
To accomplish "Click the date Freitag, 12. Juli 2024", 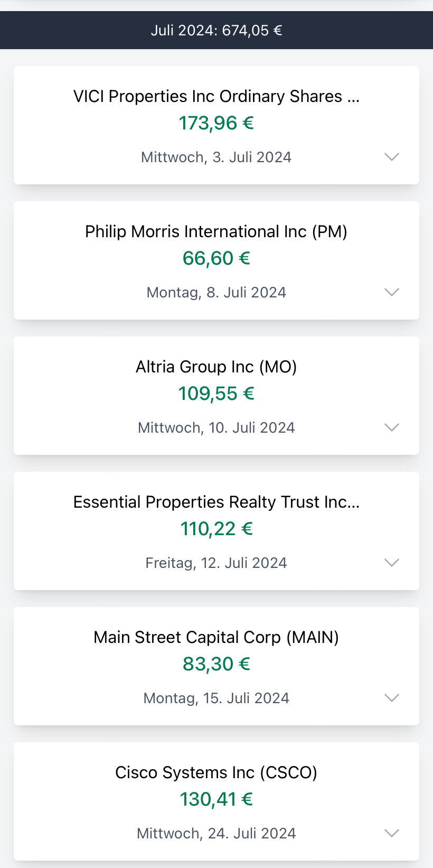I will (216, 563).
